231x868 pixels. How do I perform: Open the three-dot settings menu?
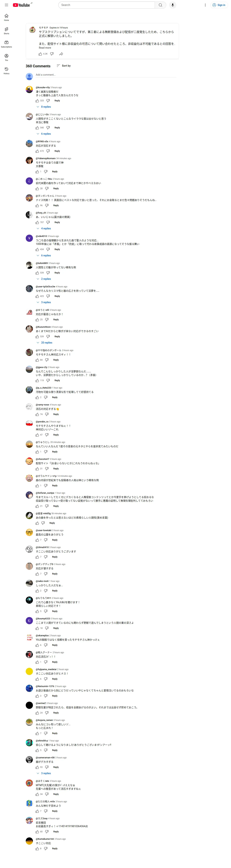pos(205,5)
